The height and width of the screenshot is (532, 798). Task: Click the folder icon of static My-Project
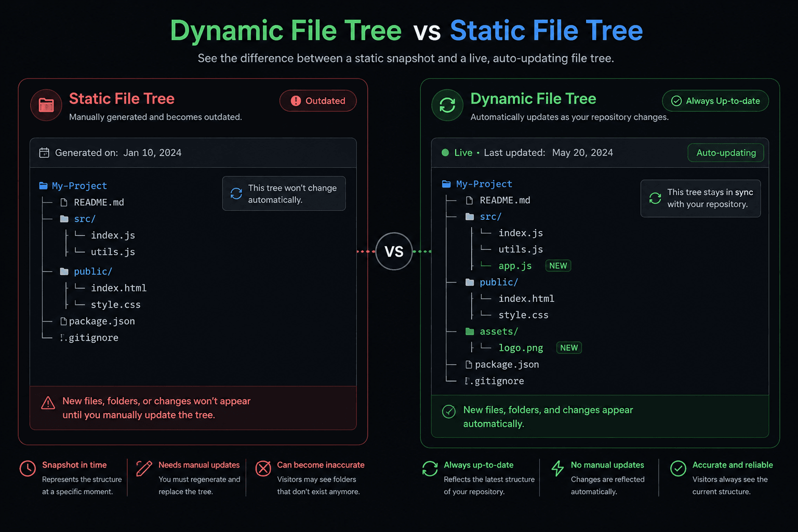coord(43,185)
